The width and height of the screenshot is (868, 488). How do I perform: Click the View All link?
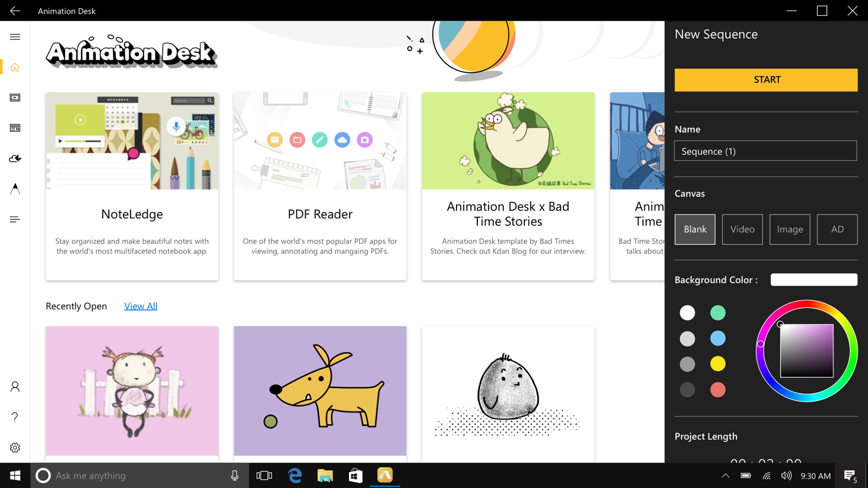click(140, 306)
